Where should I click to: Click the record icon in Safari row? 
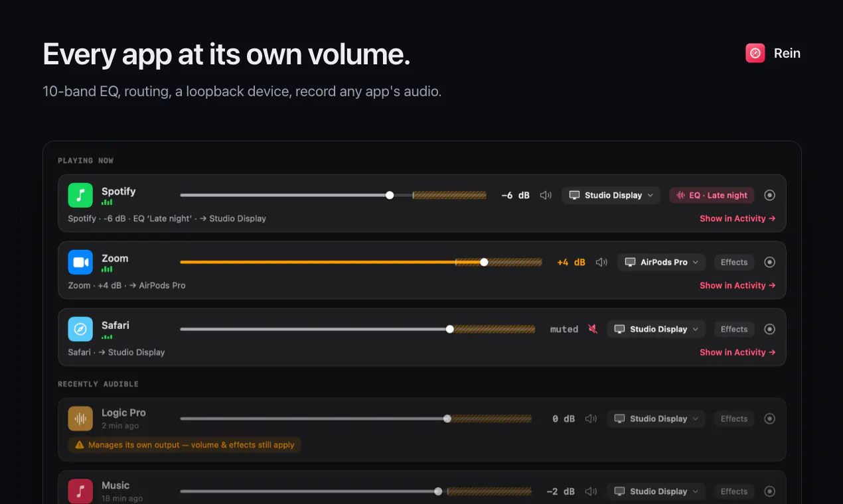click(770, 329)
